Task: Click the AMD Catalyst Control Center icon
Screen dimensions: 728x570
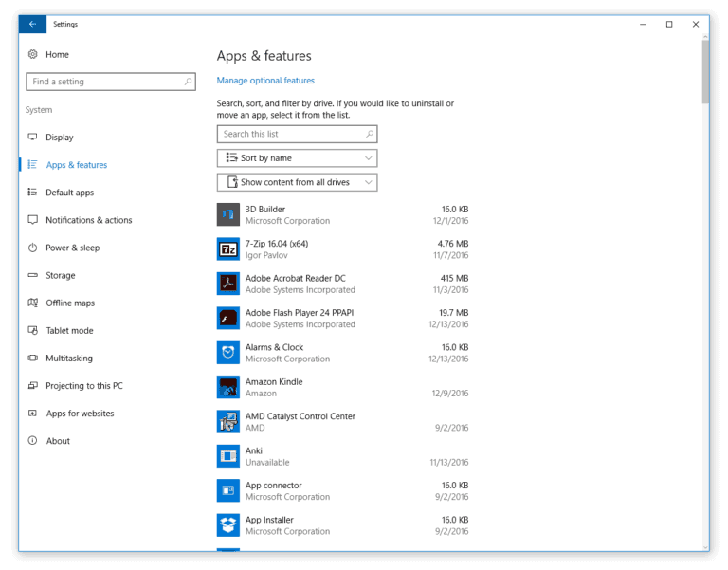Action: (x=227, y=422)
